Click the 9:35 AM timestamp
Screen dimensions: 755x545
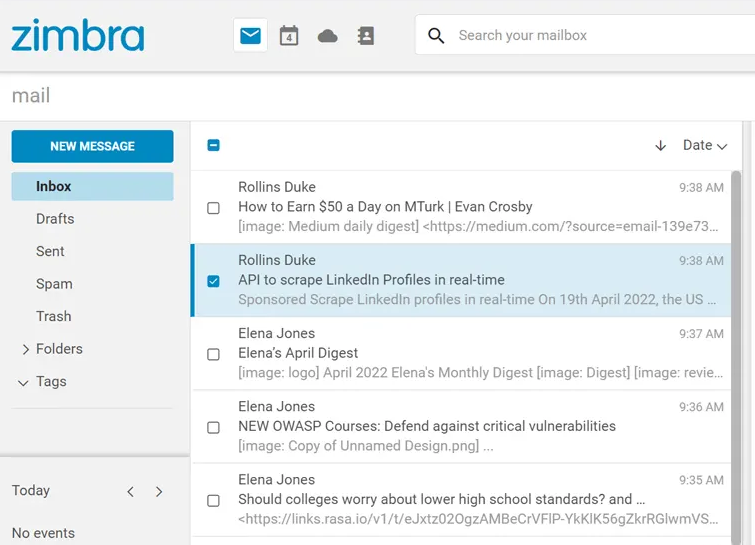701,480
